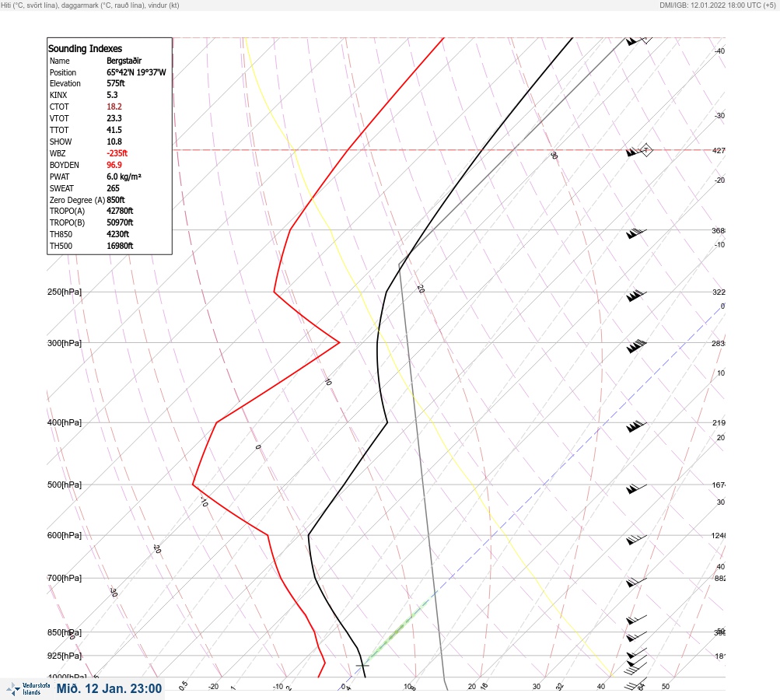Click the 300[hPa] pressure label
The width and height of the screenshot is (780, 700).
point(65,343)
